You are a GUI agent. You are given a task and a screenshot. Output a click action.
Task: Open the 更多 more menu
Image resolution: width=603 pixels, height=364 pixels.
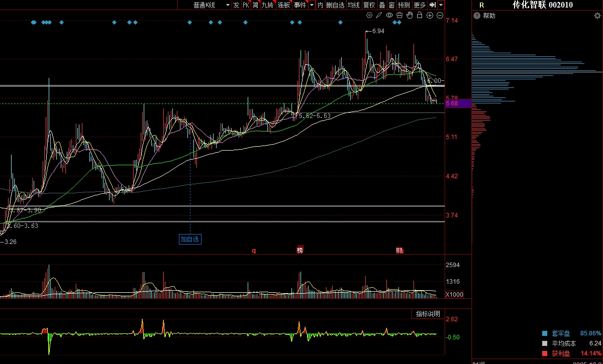coord(420,5)
